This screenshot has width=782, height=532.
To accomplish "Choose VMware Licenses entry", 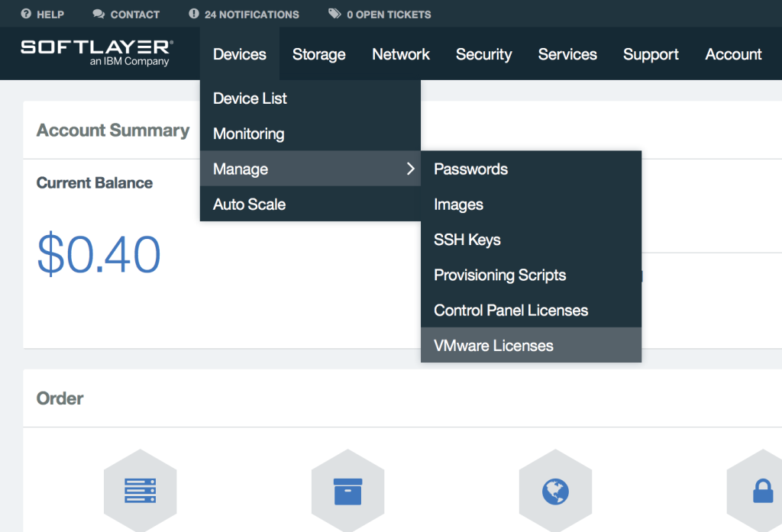I will click(x=532, y=345).
